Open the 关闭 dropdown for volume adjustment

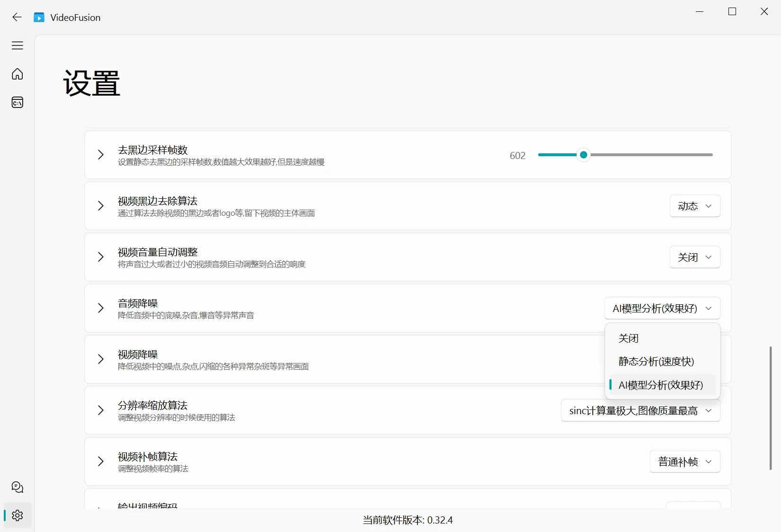[695, 257]
